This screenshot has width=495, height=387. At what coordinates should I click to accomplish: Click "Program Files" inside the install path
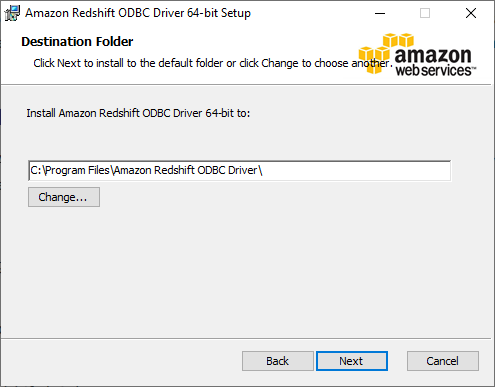(x=77, y=171)
